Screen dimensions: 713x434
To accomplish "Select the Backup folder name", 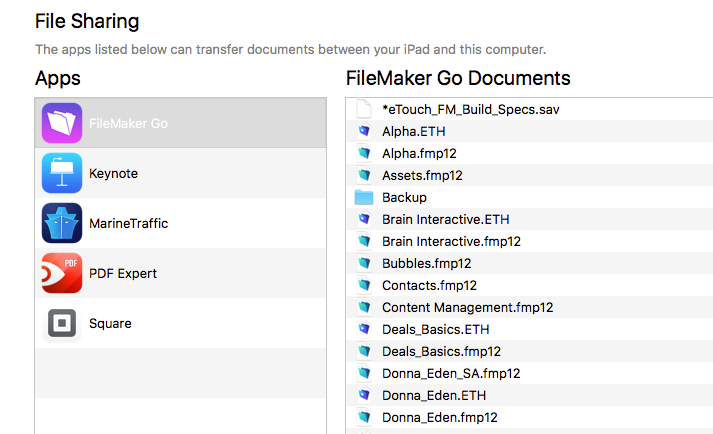I will click(x=404, y=197).
